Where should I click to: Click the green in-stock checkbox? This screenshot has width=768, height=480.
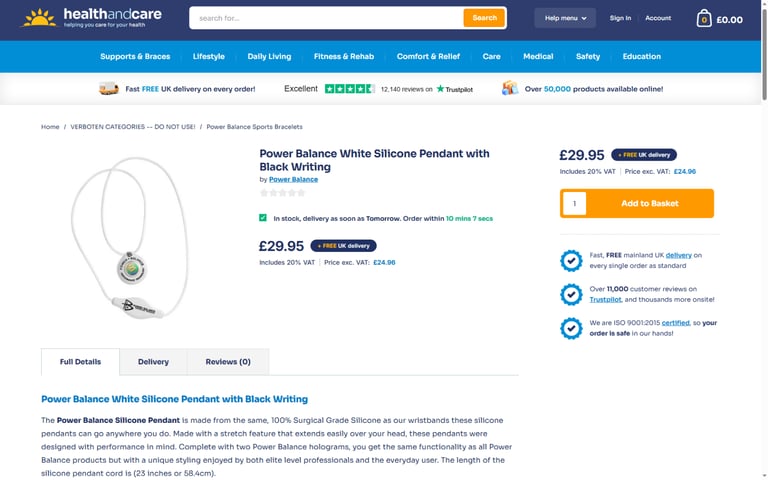point(263,218)
